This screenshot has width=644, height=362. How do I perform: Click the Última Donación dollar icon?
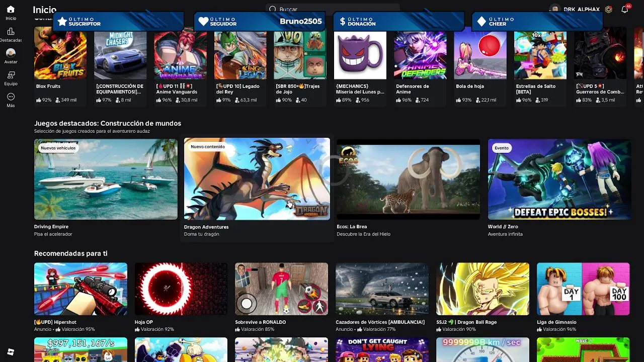[343, 22]
